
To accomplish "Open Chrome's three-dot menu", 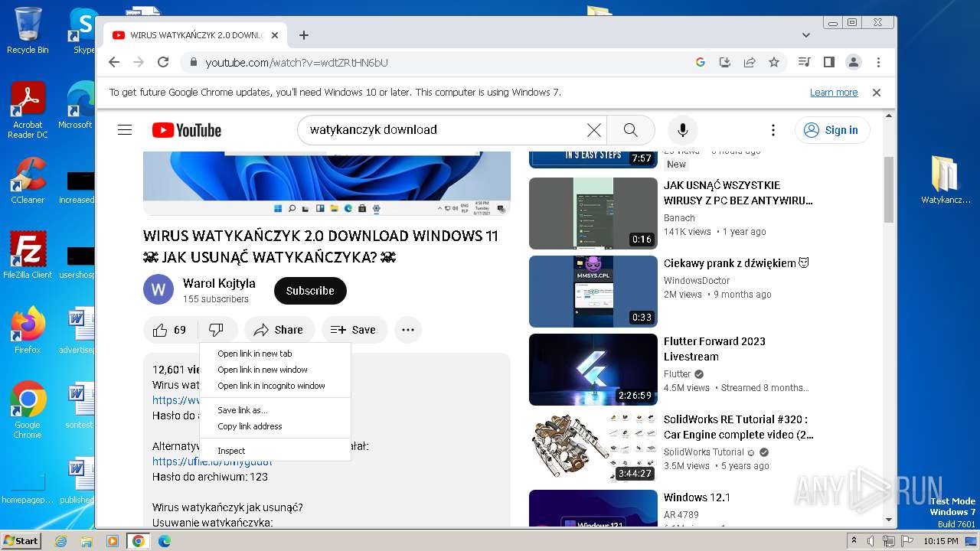I will pyautogui.click(x=878, y=62).
